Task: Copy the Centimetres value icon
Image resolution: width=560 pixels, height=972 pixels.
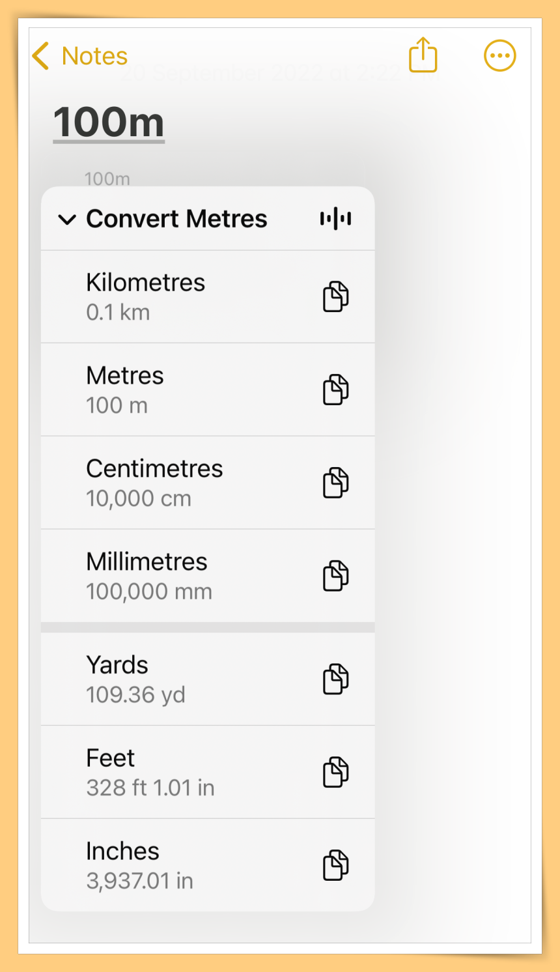Action: (336, 483)
